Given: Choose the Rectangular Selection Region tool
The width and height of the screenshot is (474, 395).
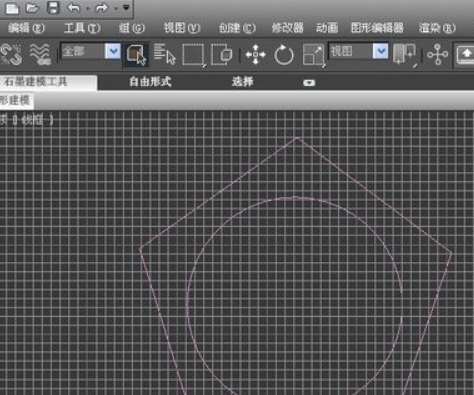Looking at the screenshot, I should tap(194, 55).
